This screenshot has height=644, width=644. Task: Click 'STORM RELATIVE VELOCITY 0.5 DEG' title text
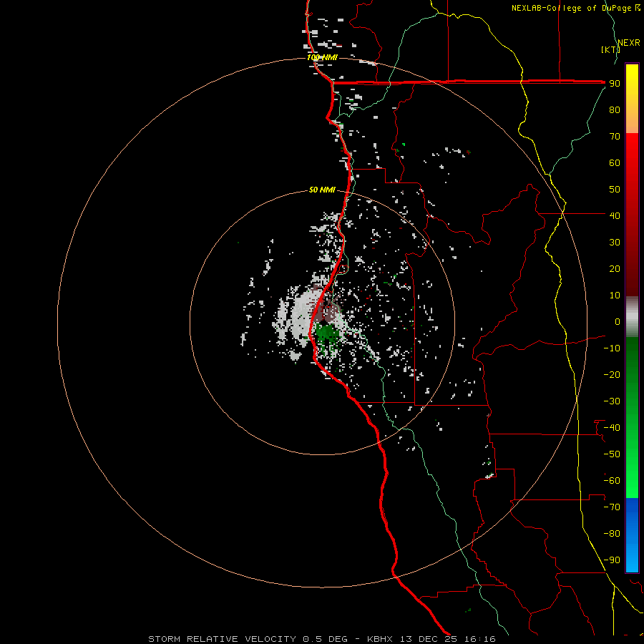tap(248, 639)
